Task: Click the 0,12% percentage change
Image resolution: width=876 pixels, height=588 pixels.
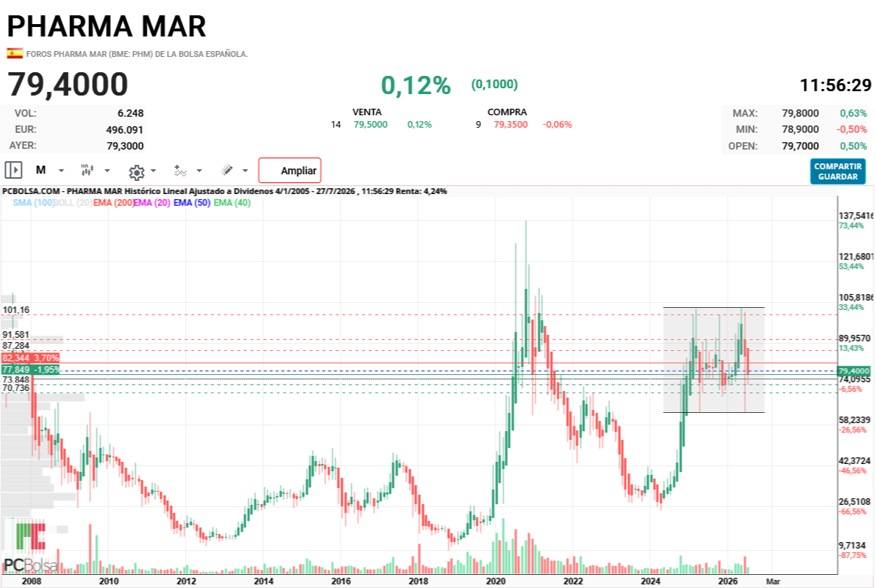Action: (416, 85)
